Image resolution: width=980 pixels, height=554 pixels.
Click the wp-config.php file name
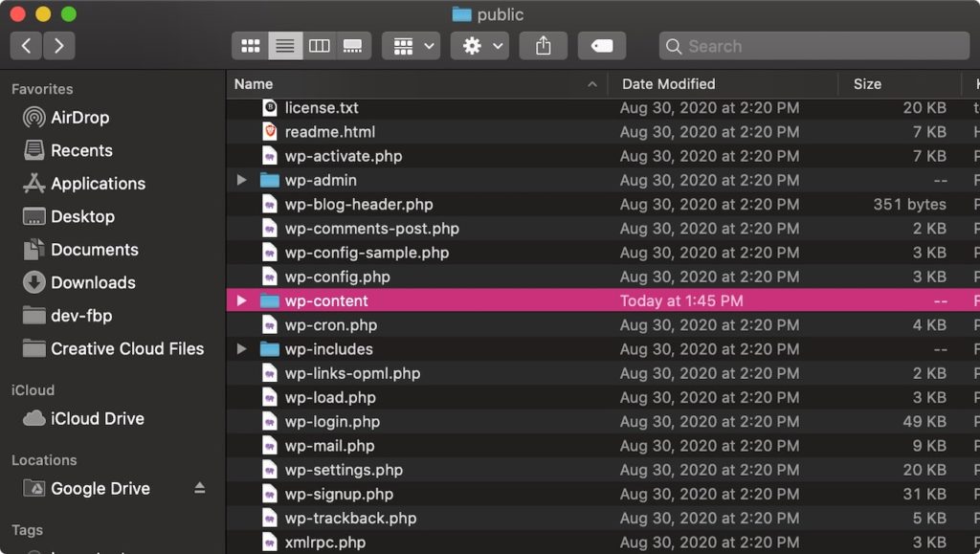[x=338, y=277]
